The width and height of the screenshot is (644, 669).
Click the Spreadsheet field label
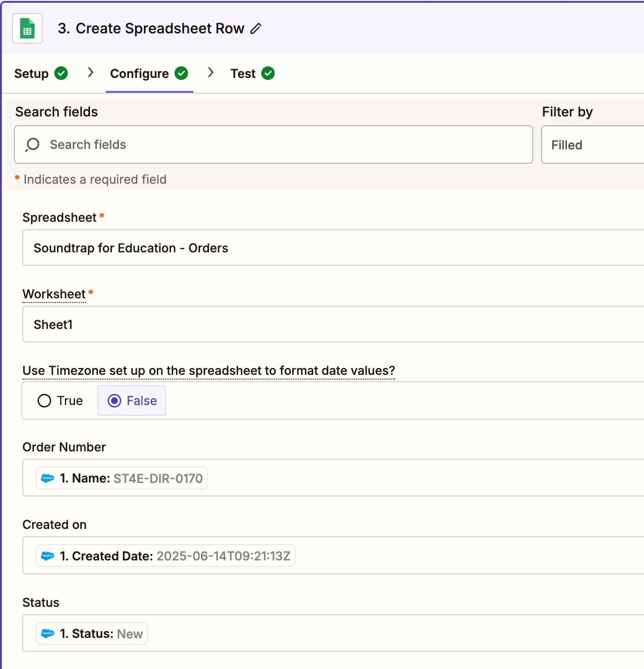[x=59, y=218]
